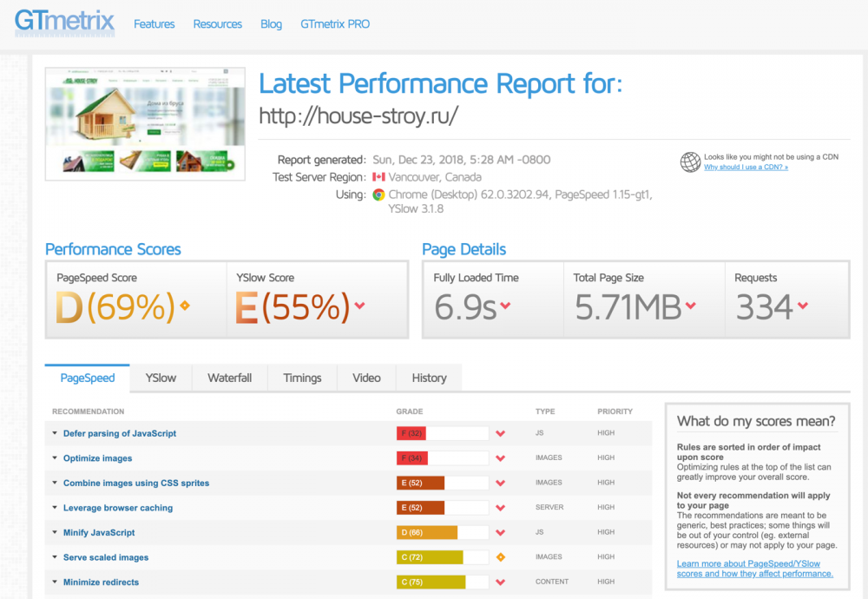Click the Defer parsing of JavaScript link

coord(120,433)
